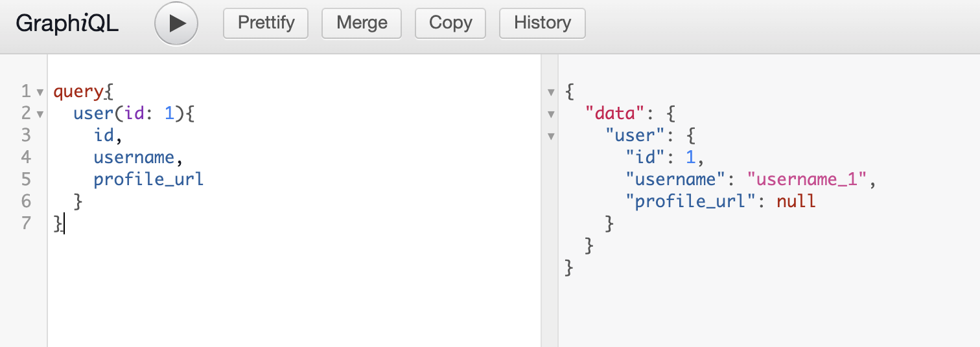
Task: Click the null value in result
Action: (x=796, y=201)
